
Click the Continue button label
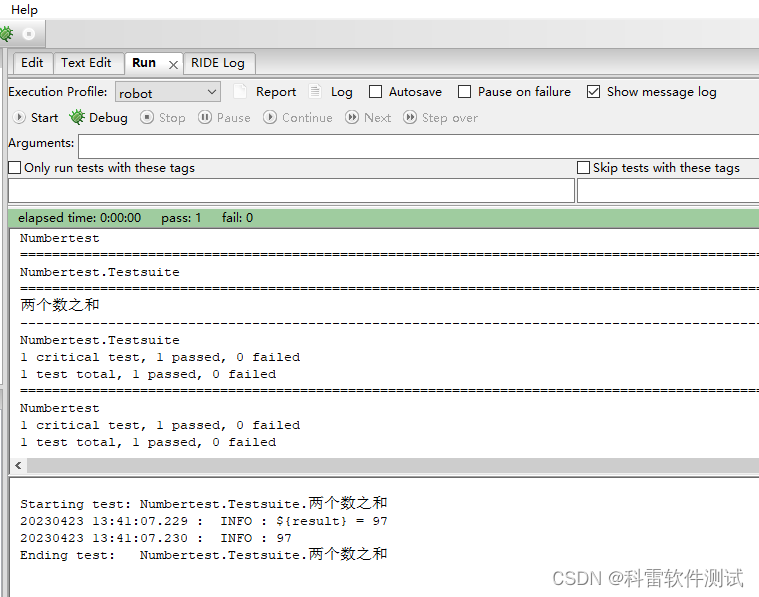click(x=307, y=118)
